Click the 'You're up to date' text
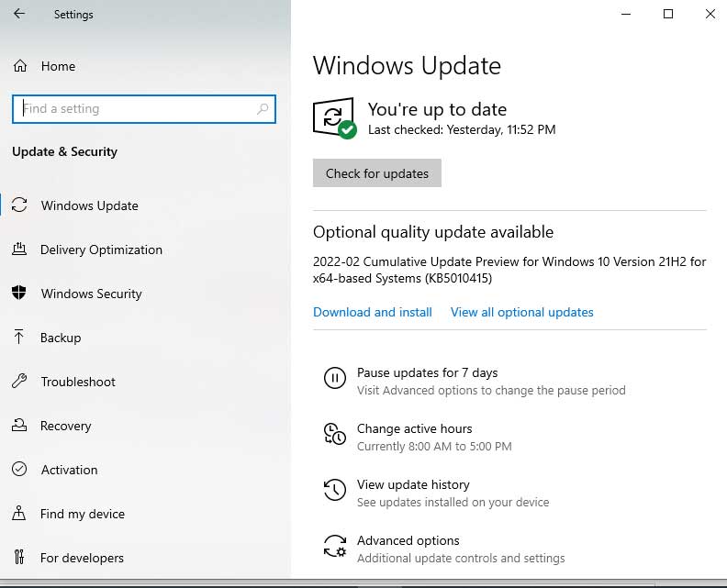The width and height of the screenshot is (727, 588). point(437,109)
